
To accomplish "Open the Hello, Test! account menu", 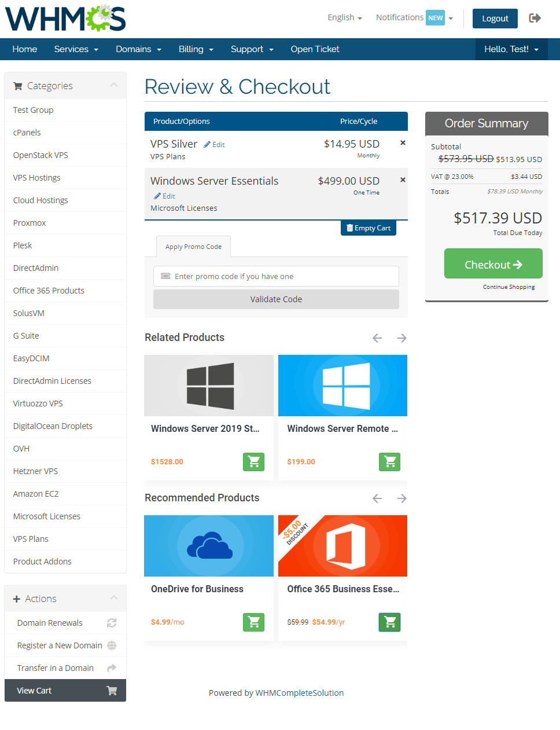I will pyautogui.click(x=511, y=49).
